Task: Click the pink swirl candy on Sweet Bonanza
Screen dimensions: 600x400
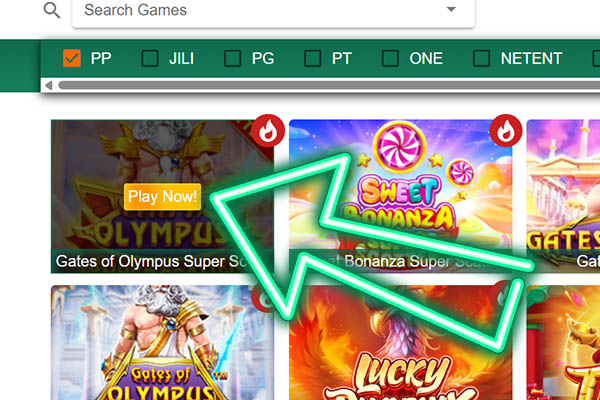Action: pos(400,147)
